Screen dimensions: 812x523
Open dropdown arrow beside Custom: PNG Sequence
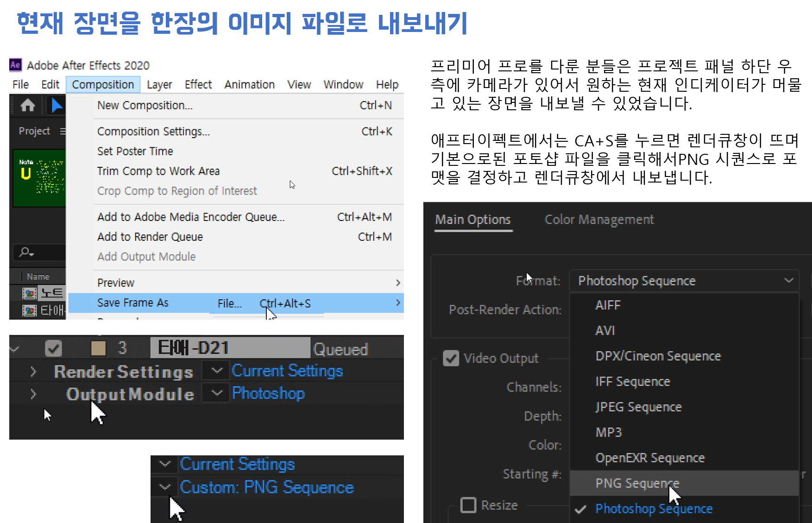click(x=164, y=487)
